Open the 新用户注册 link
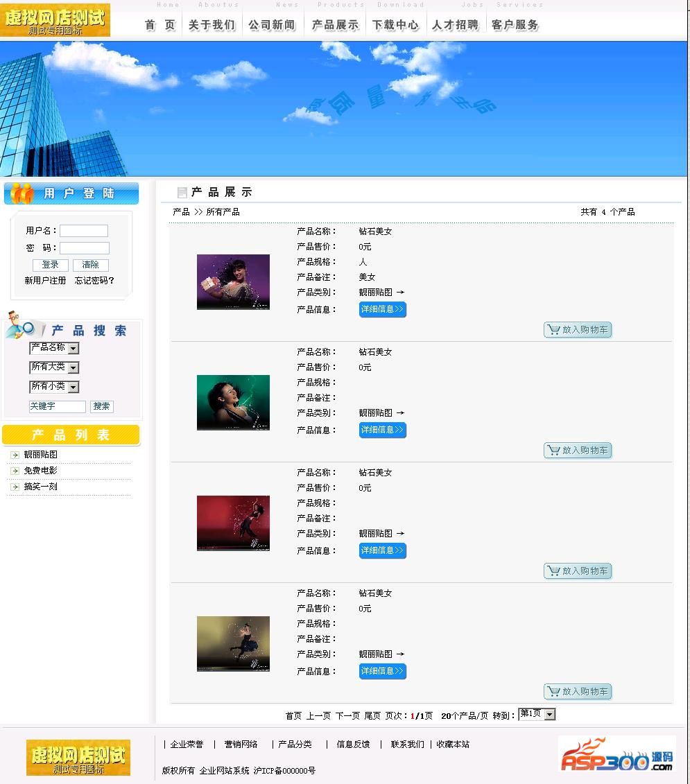690x784 pixels. click(x=45, y=281)
